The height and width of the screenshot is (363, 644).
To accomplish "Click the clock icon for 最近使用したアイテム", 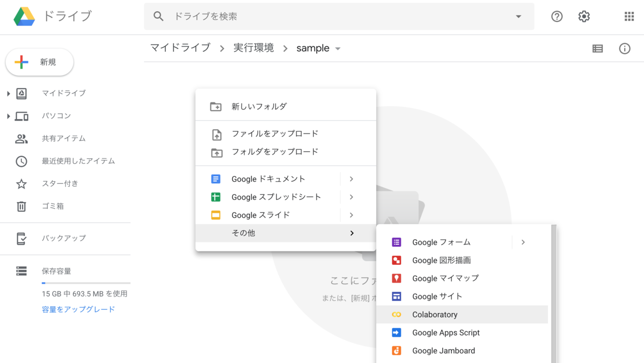I will pyautogui.click(x=21, y=161).
